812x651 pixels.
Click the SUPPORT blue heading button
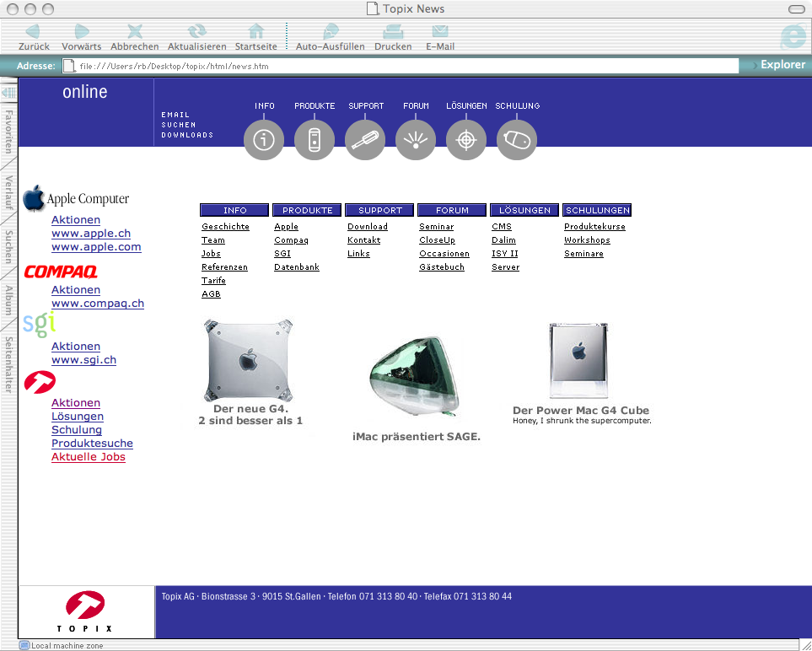pyautogui.click(x=379, y=210)
